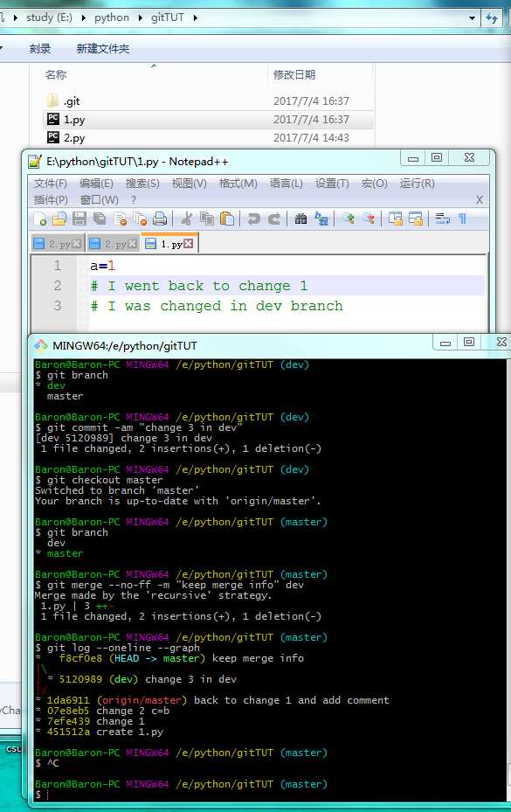Image resolution: width=511 pixels, height=812 pixels.
Task: Toggle Show all characters pilcrow icon
Action: coord(462,219)
